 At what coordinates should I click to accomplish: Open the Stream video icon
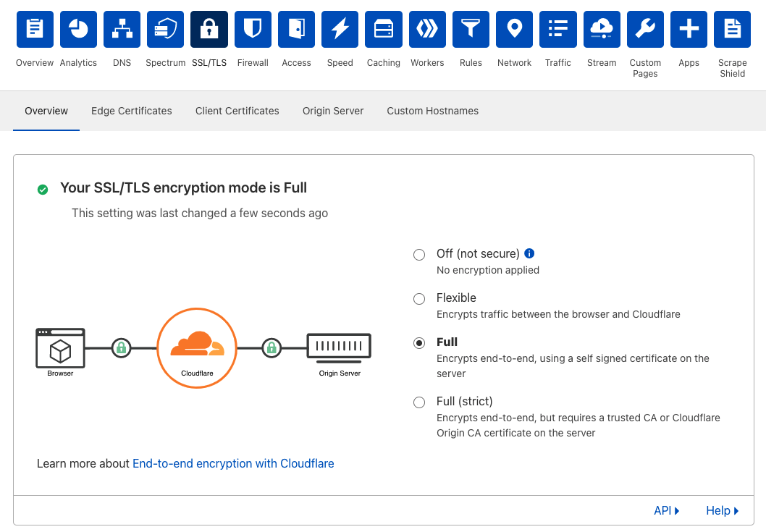point(602,29)
